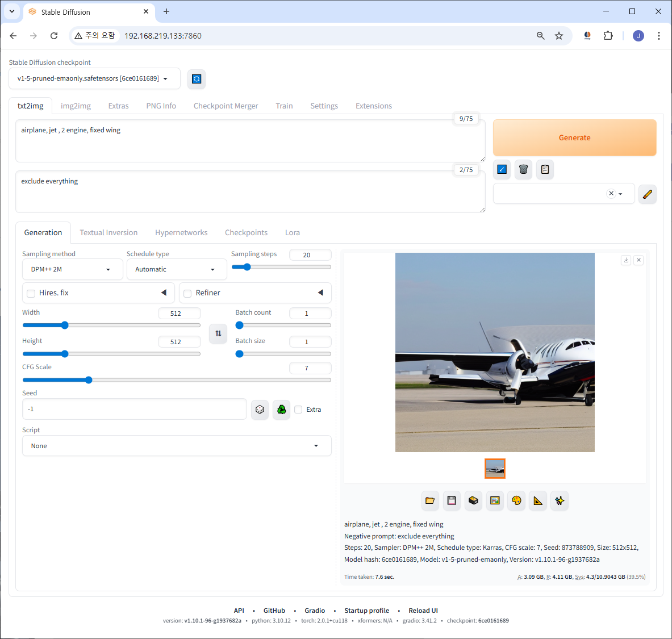The image size is (672, 639).
Task: Open the Train tab
Action: 284,106
